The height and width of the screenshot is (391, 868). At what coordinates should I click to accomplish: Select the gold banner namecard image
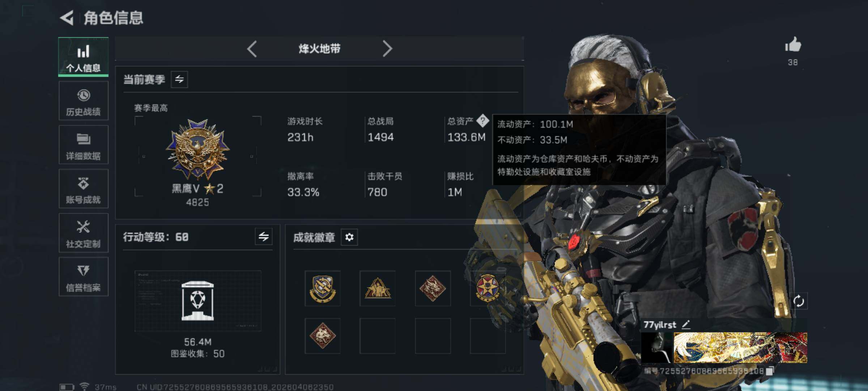740,348
